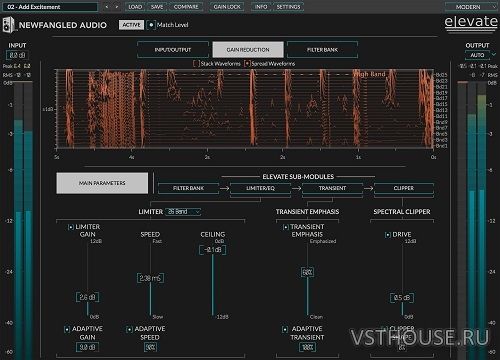Open the MODERN theme dropdown
500x360 pixels.
(471, 7)
